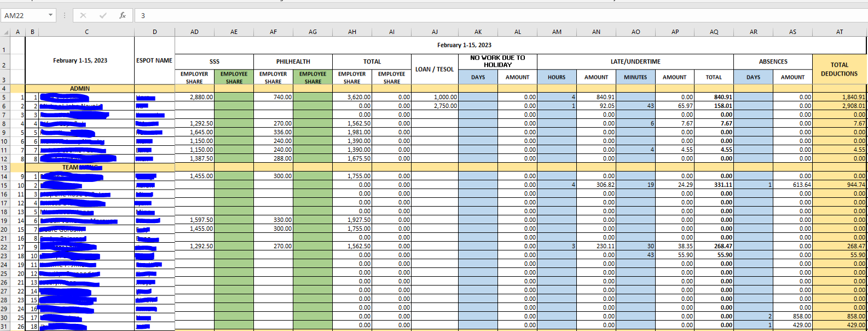Screen dimensions: 868x331
Task: Click the ABSENCES header cell
Action: point(773,61)
